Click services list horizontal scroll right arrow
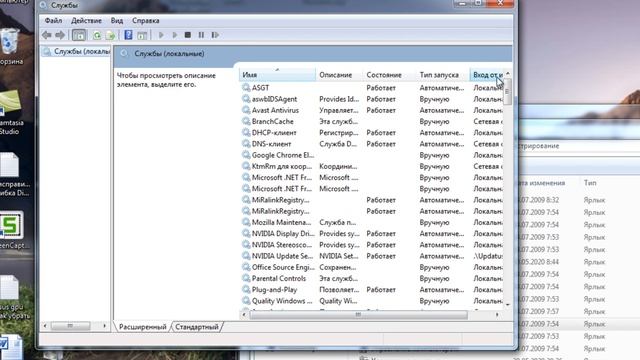Image resolution: width=640 pixels, height=360 pixels. pyautogui.click(x=497, y=314)
